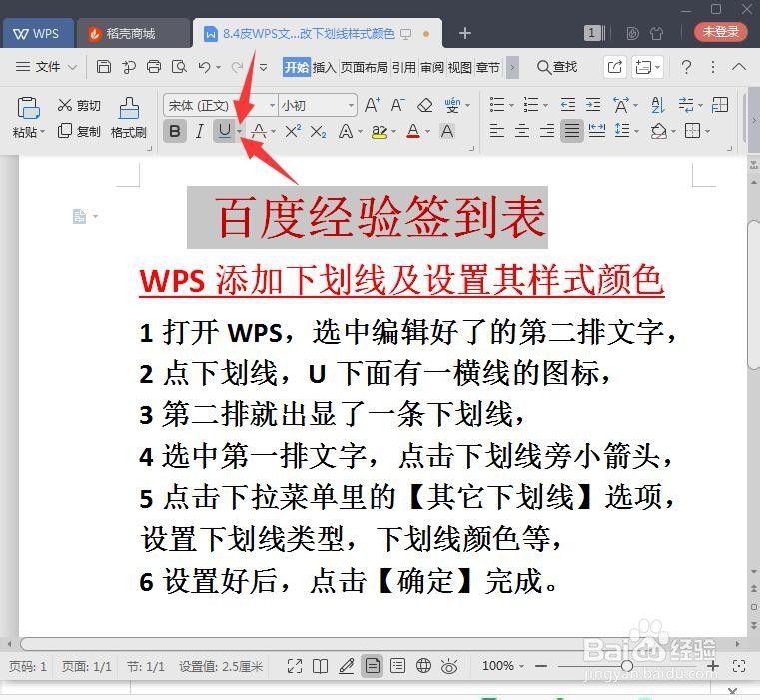Apply red font color A swatch
The height and width of the screenshot is (700, 760).
pos(413,131)
